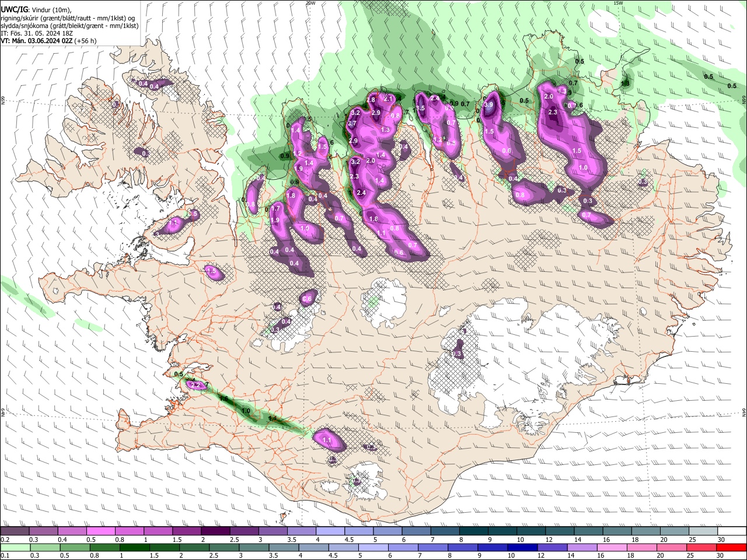The width and height of the screenshot is (747, 560).
Task: Click the '2.2' snowfall value on map
Action: click(x=196, y=385)
